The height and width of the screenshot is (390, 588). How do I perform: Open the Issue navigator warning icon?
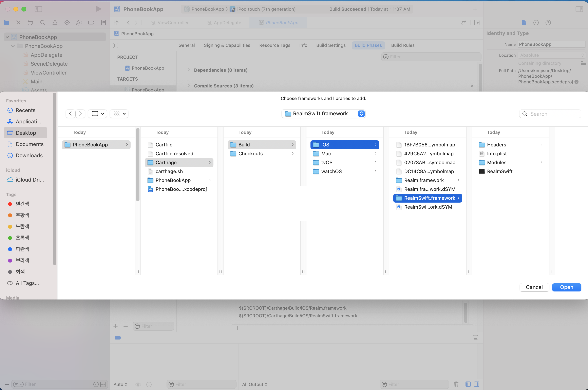(55, 23)
